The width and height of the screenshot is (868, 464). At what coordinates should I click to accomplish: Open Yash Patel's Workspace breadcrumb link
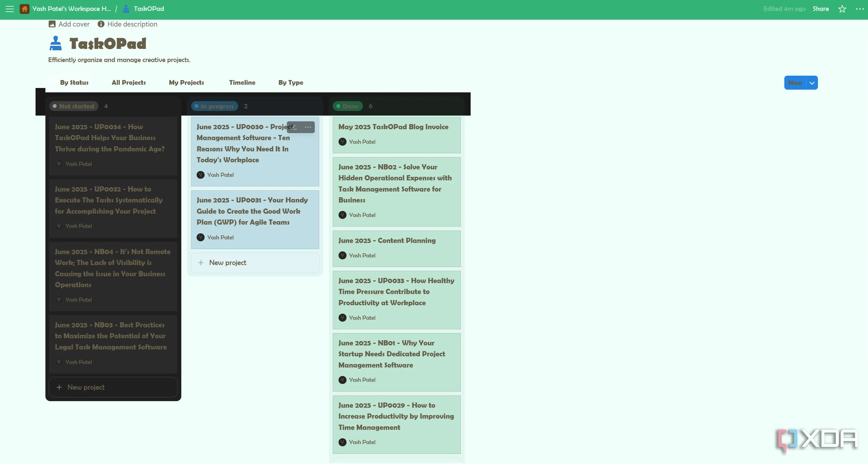71,9
